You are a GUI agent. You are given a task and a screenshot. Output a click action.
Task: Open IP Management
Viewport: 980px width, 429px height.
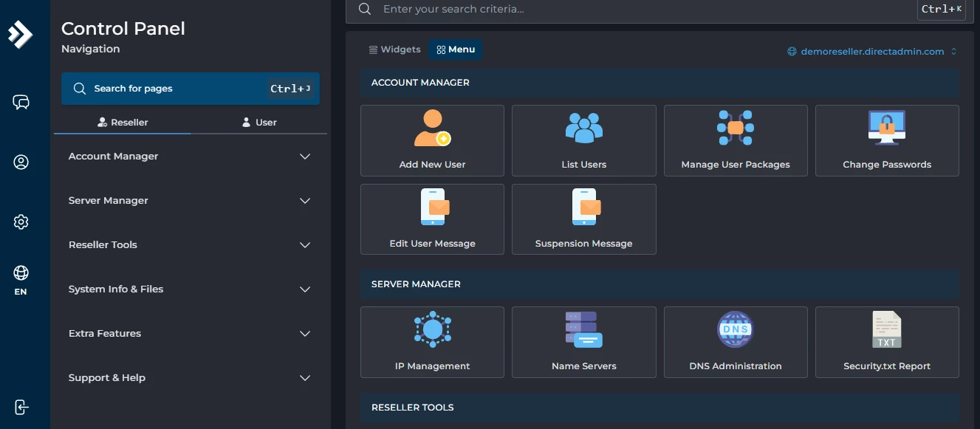pyautogui.click(x=432, y=342)
